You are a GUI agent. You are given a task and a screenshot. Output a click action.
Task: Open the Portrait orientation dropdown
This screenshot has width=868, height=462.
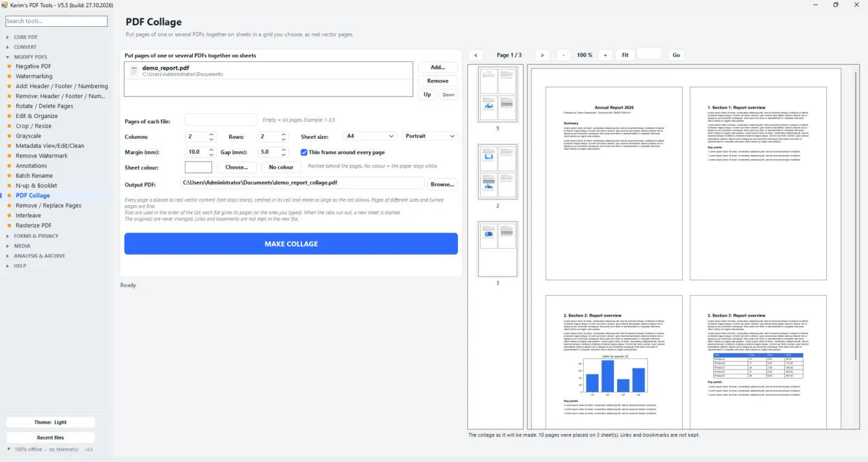pyautogui.click(x=430, y=136)
